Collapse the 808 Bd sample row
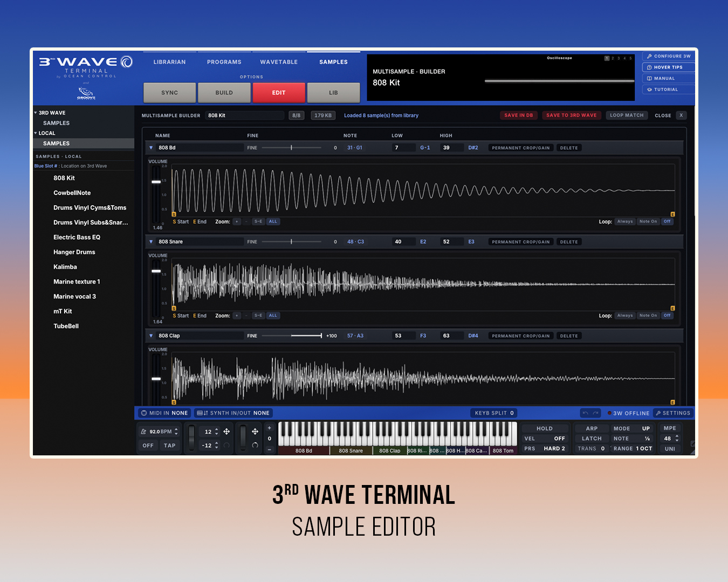Image resolution: width=728 pixels, height=582 pixels. pos(151,148)
